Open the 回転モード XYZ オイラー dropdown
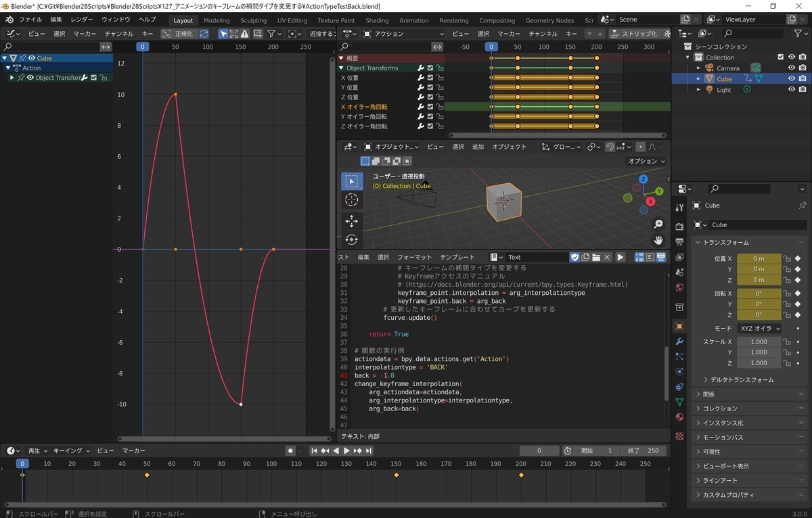The width and height of the screenshot is (812, 518). [x=759, y=328]
